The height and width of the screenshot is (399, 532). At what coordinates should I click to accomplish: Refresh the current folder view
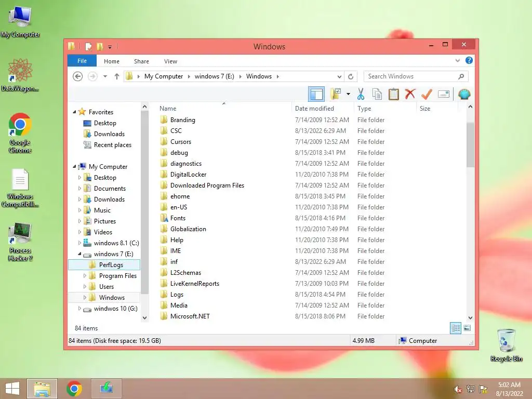pos(351,77)
